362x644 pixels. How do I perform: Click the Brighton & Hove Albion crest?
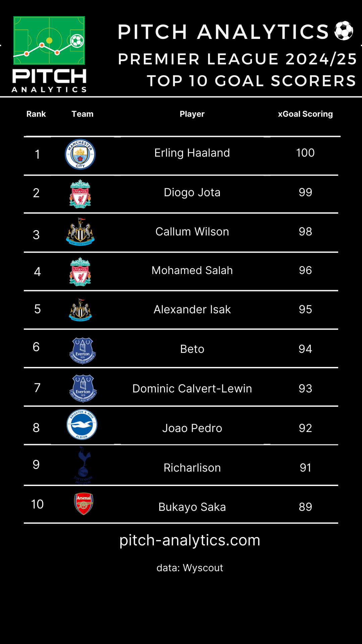(x=82, y=425)
